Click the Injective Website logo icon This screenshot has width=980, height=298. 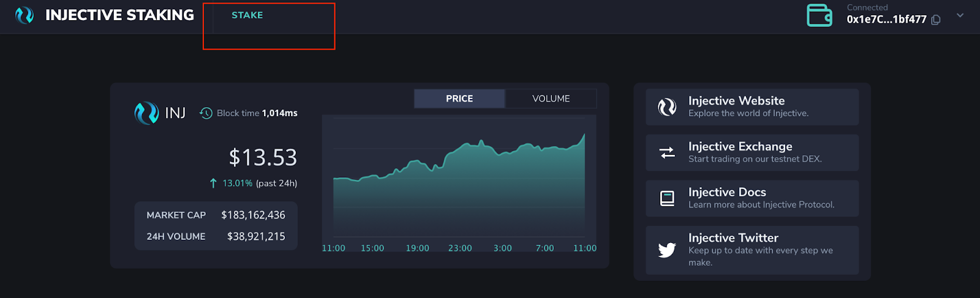tap(667, 107)
